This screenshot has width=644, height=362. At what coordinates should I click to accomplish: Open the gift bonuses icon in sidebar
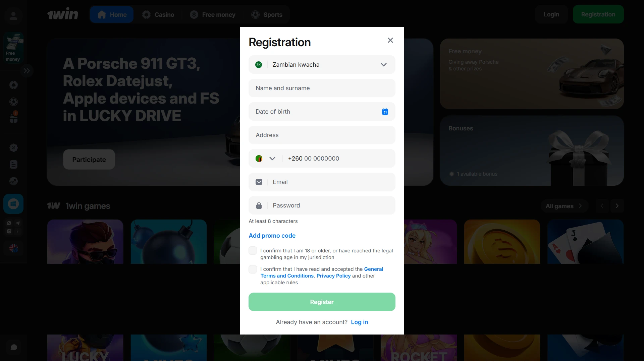click(13, 118)
